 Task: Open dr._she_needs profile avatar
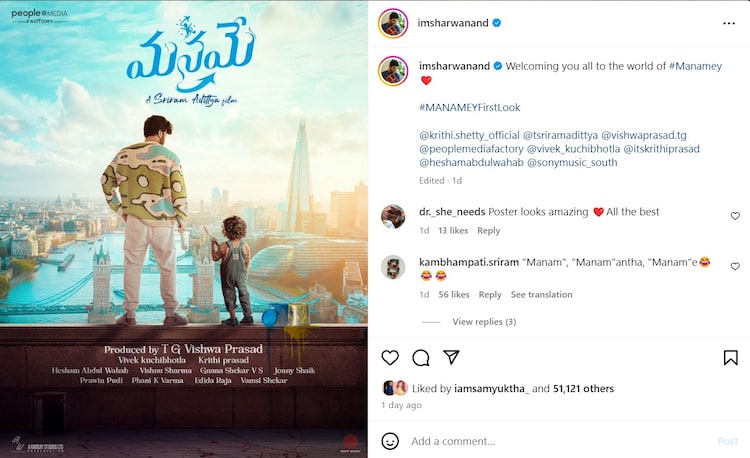(393, 217)
